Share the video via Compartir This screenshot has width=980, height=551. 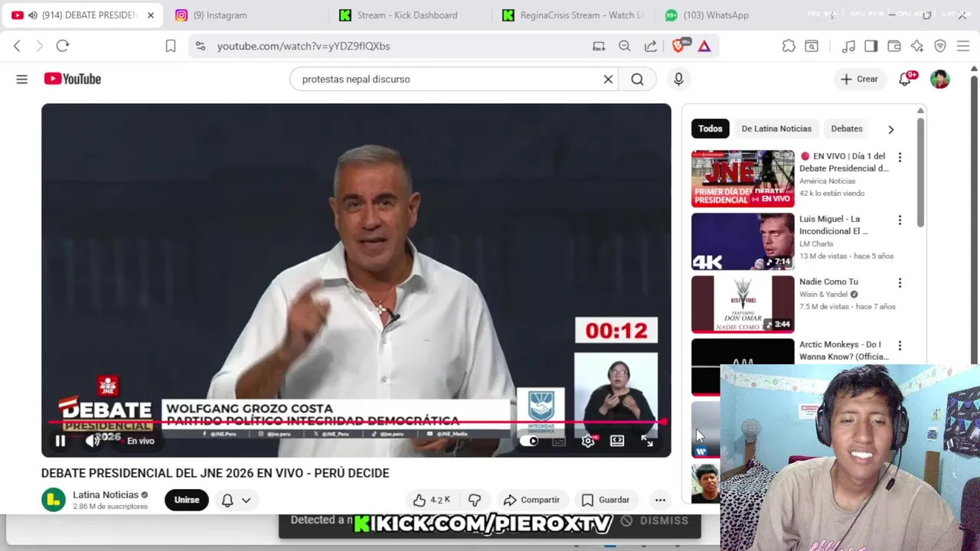532,500
